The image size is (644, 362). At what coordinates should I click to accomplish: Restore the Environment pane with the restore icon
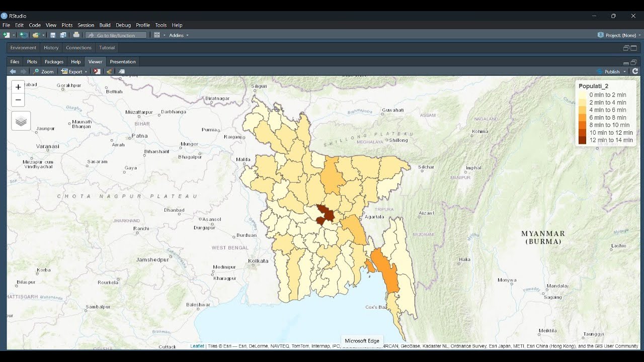tap(626, 48)
